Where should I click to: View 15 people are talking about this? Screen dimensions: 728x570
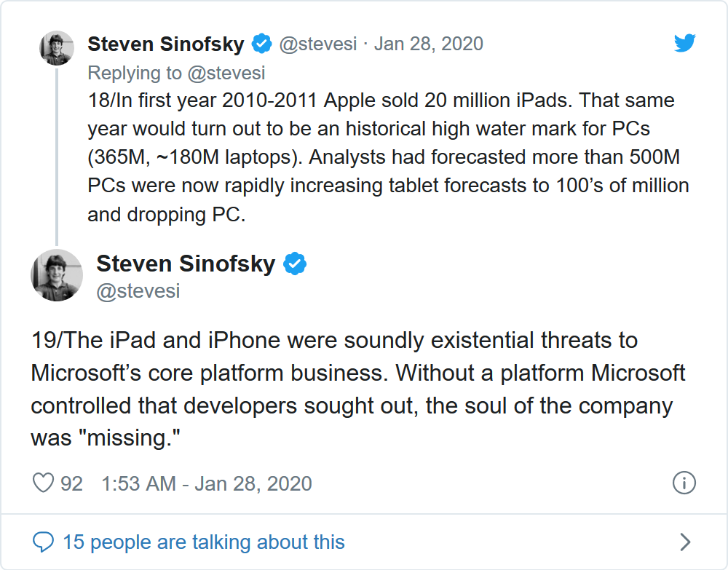tap(203, 542)
